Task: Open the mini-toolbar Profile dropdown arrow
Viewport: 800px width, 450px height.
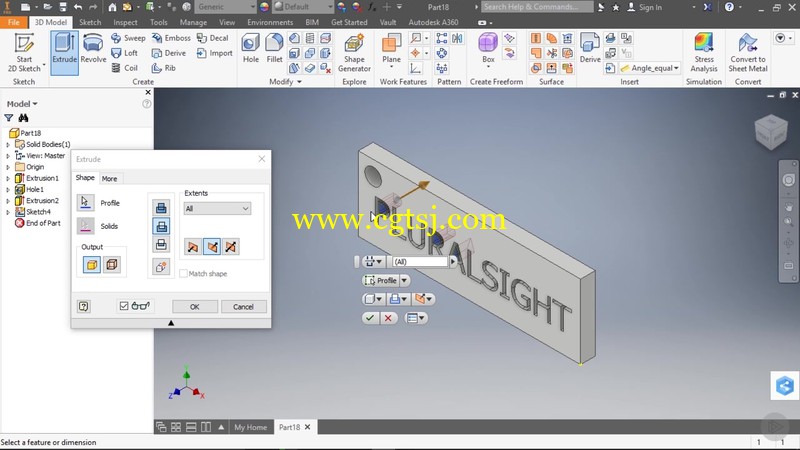Action: (404, 280)
